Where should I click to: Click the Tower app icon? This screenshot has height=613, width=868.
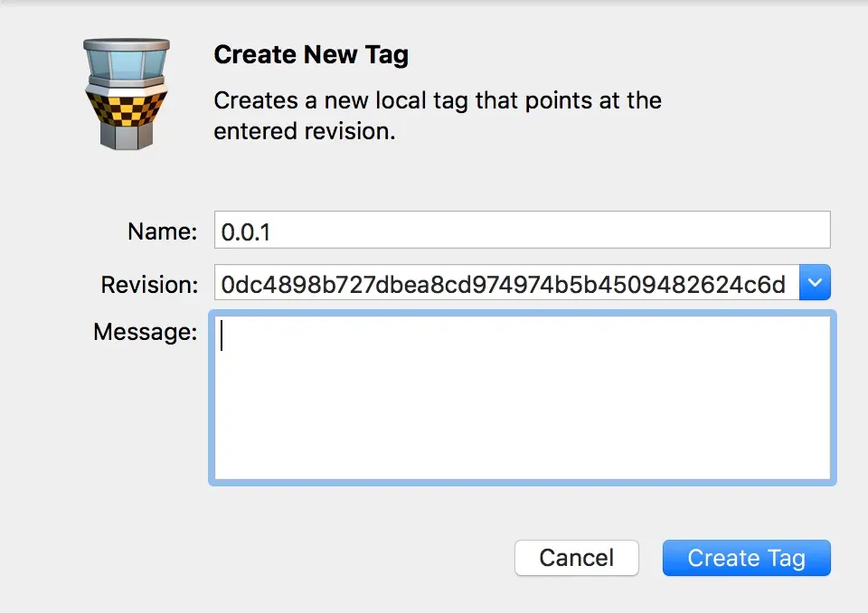coord(125,92)
